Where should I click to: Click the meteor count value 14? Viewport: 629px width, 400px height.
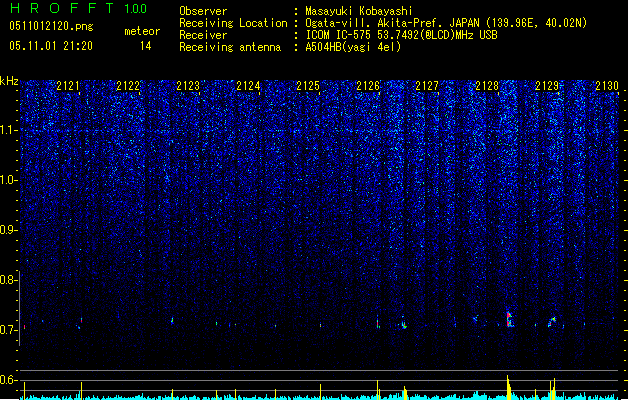pyautogui.click(x=146, y=46)
